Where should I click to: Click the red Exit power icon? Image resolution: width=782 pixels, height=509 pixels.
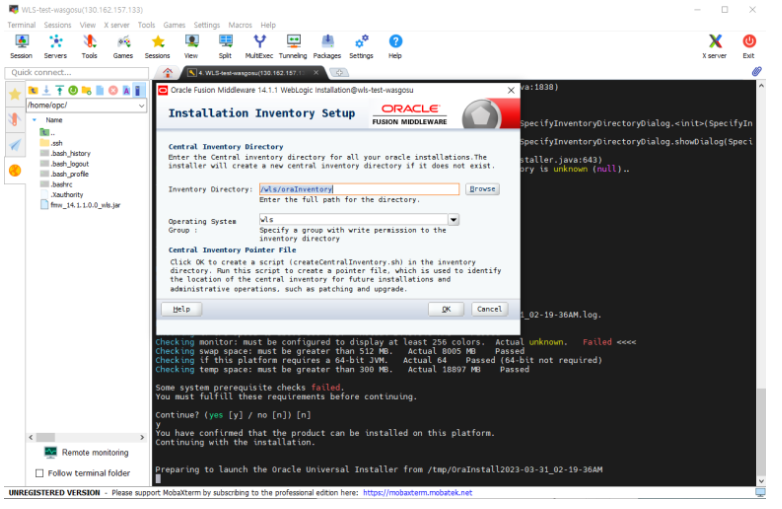coord(749,46)
